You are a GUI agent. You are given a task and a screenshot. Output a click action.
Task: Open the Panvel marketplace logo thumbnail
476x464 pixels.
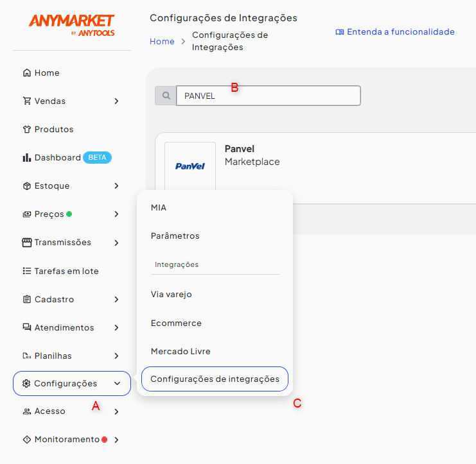click(x=190, y=166)
